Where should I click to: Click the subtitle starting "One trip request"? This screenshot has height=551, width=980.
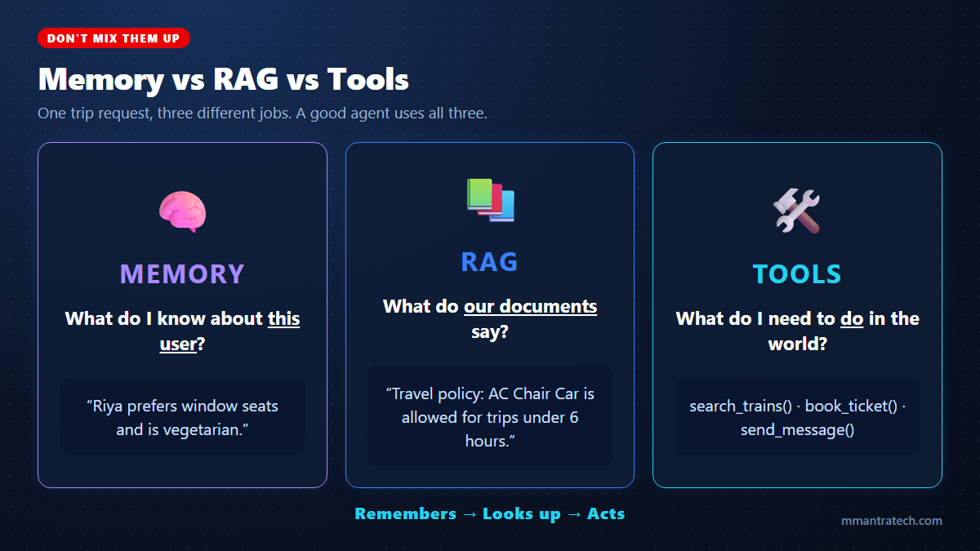tap(262, 113)
